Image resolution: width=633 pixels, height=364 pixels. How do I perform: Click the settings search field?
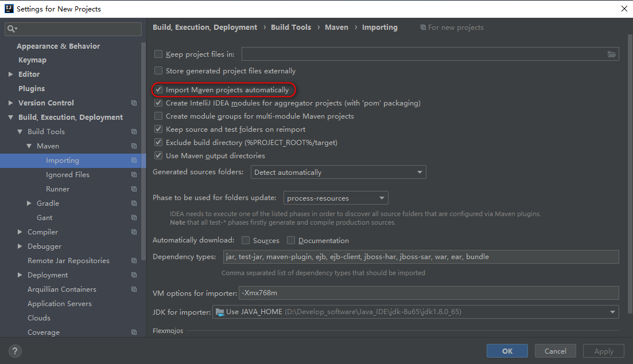pos(73,29)
